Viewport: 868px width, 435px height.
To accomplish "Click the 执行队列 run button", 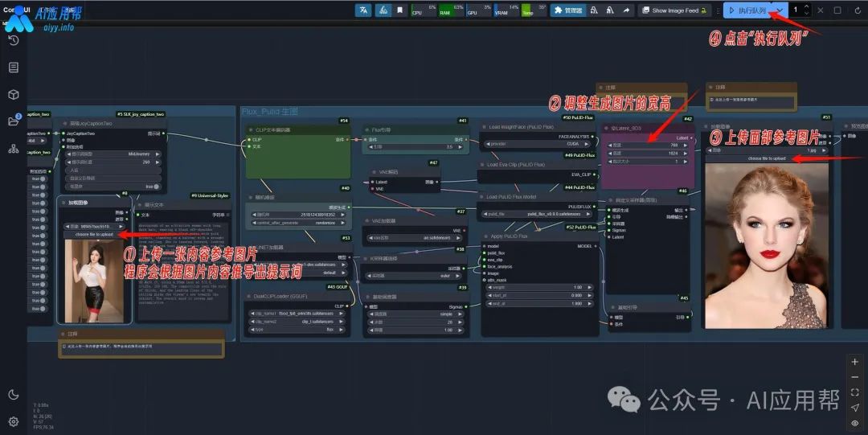I will click(x=748, y=10).
